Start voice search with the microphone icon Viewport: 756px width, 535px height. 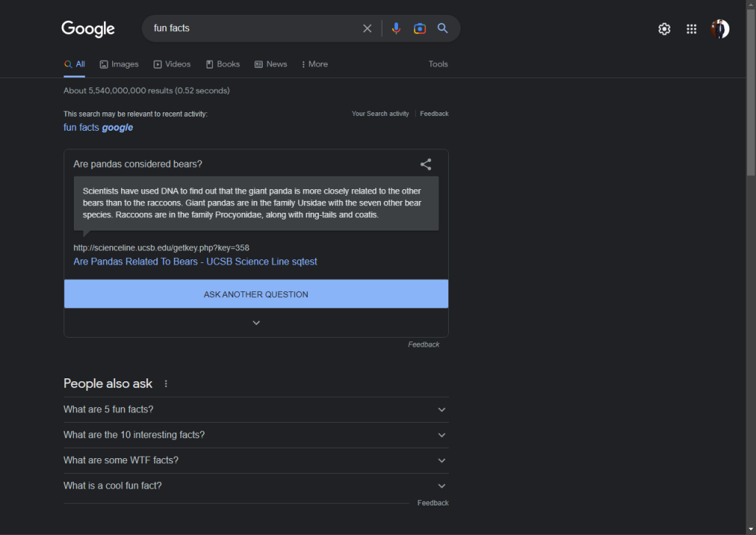click(x=396, y=29)
